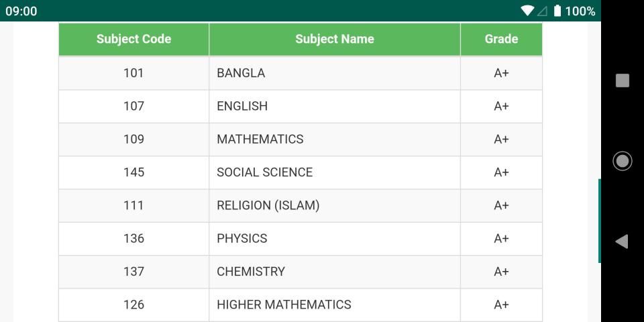Screen dimensions: 644x322
Task: Tap the 100% battery percentage text
Action: (x=580, y=11)
